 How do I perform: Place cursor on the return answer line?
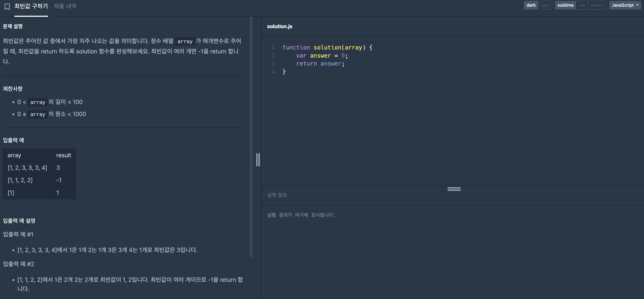320,64
